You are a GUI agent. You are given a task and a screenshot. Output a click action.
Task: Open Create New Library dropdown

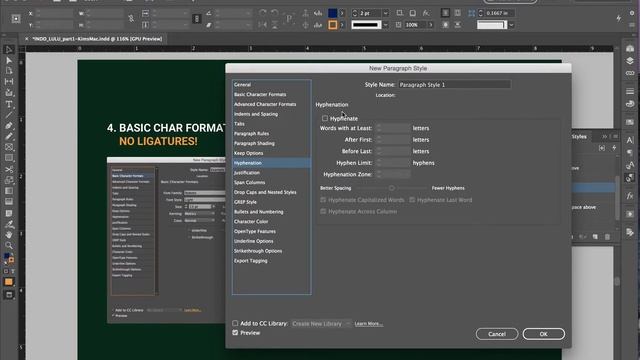click(x=321, y=324)
